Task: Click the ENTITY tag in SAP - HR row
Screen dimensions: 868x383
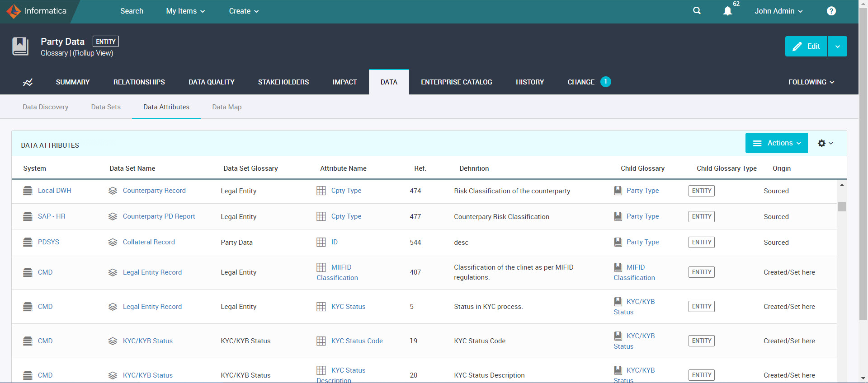Action: 702,216
